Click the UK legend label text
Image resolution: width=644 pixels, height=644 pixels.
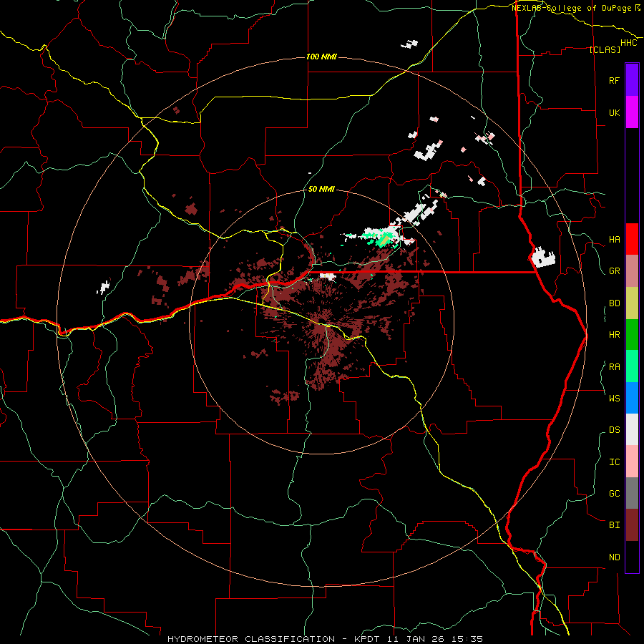[614, 112]
